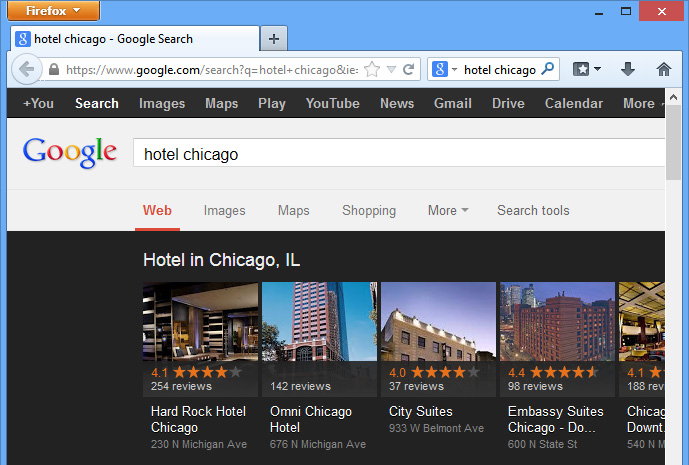Select the 'hotel chicago - Google Search' tab
689x465 pixels.
134,39
